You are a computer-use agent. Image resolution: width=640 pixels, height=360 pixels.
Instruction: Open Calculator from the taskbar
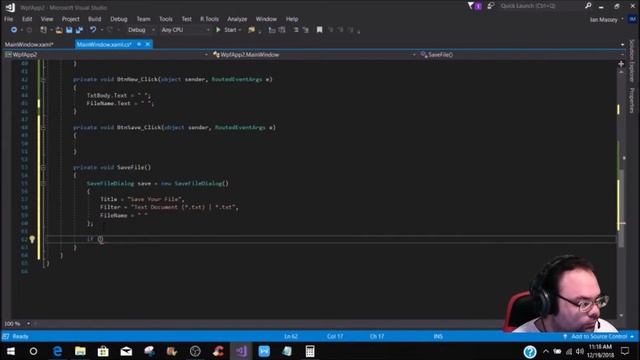pyautogui.click(x=310, y=351)
